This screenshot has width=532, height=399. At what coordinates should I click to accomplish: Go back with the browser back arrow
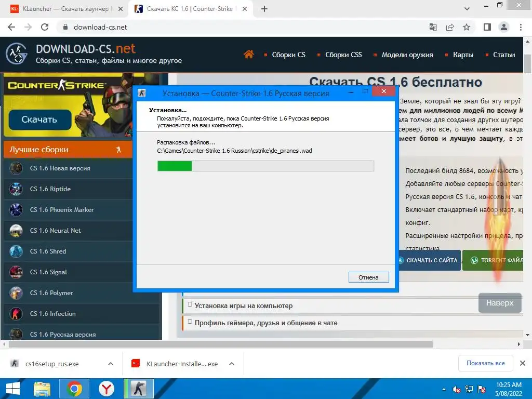click(x=11, y=27)
